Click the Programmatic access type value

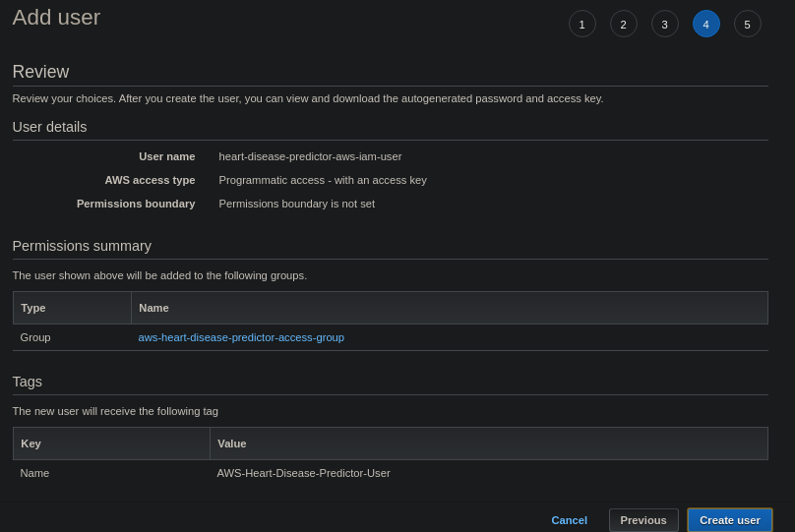click(x=323, y=180)
